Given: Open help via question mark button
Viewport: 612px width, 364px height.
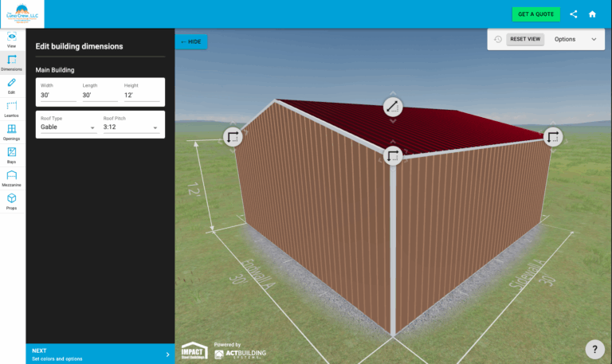Looking at the screenshot, I should pos(594,349).
